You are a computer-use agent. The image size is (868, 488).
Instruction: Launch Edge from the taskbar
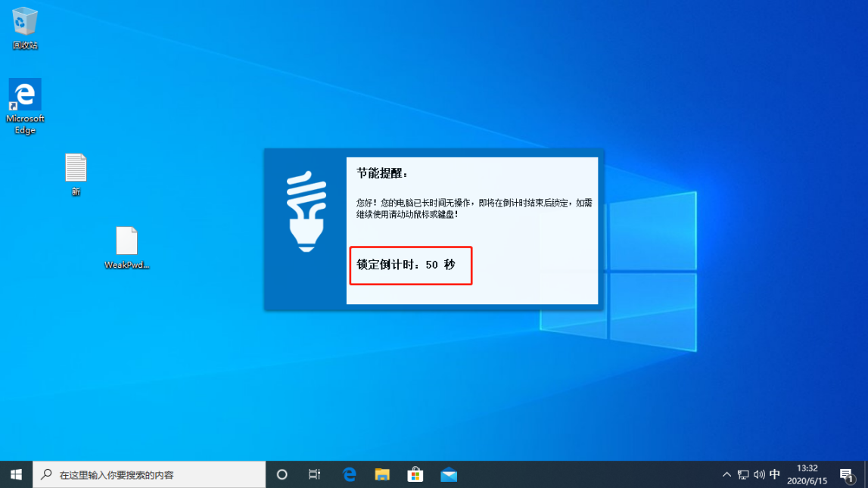pyautogui.click(x=349, y=474)
